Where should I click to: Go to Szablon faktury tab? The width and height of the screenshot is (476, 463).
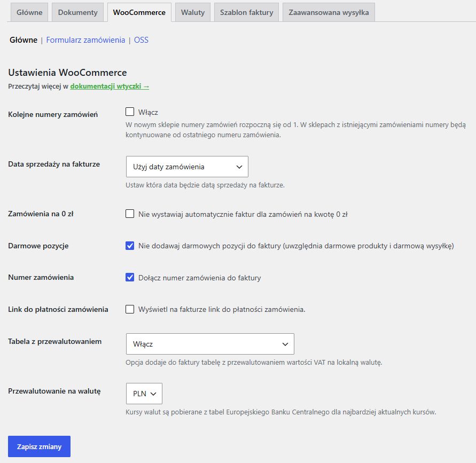[246, 12]
